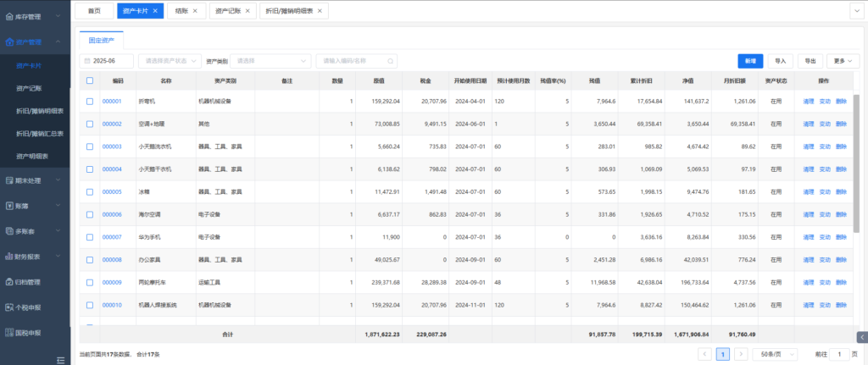
Task: Go to previous page with the left arrow
Action: click(704, 354)
